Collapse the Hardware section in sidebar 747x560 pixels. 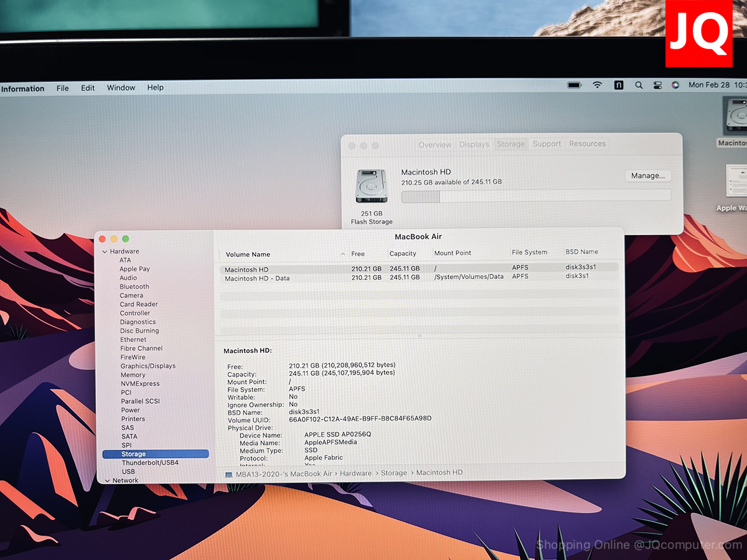105,251
